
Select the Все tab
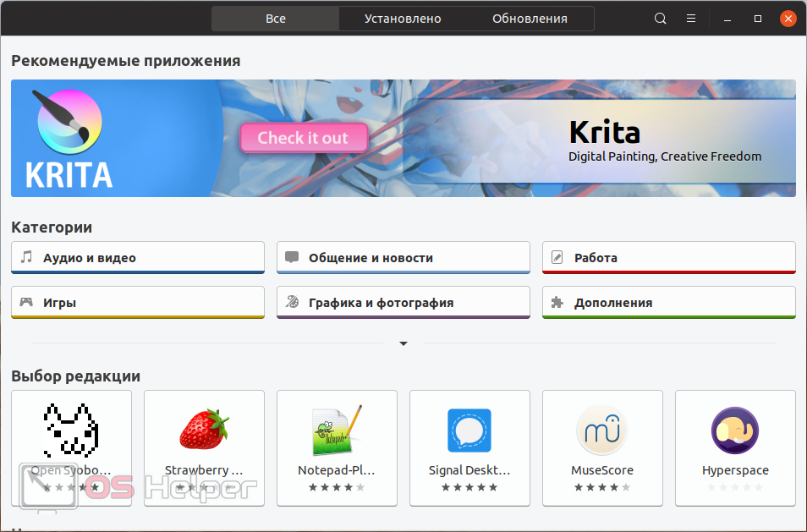[276, 19]
